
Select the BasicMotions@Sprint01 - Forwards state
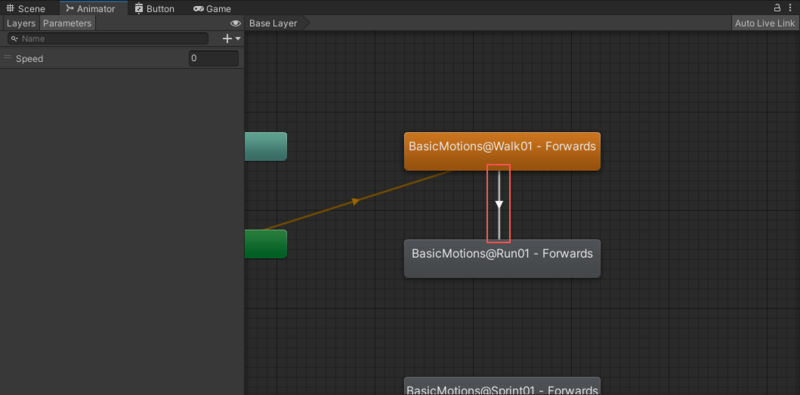[502, 386]
